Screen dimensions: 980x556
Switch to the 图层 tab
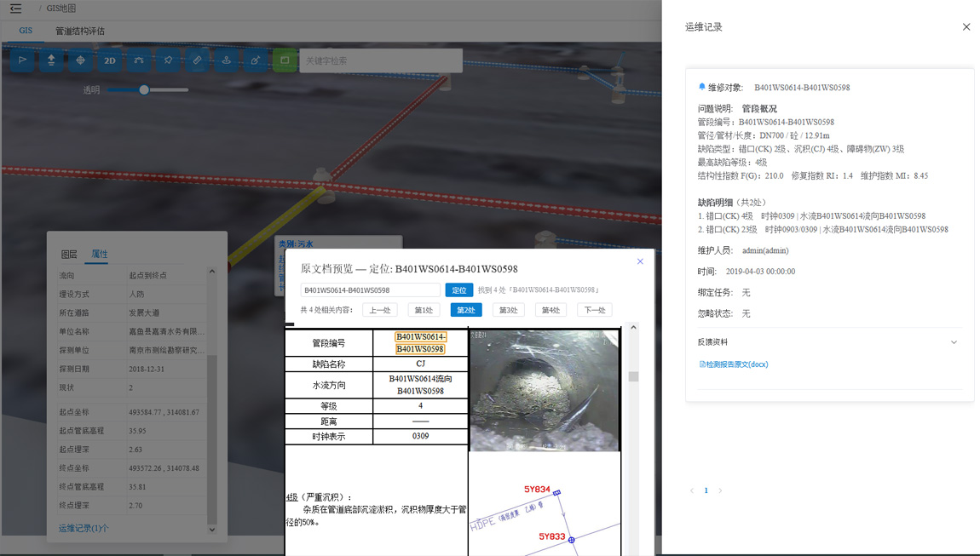pyautogui.click(x=69, y=255)
